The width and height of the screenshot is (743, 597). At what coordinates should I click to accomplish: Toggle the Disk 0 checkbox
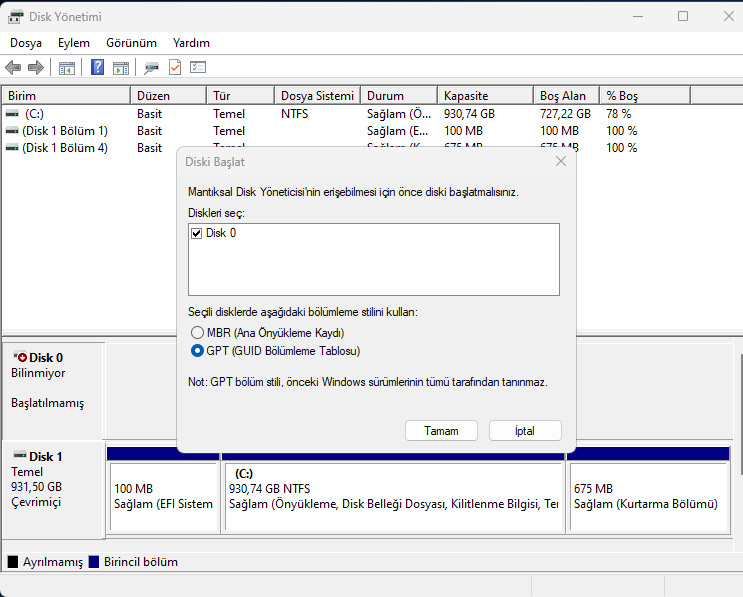pos(197,233)
